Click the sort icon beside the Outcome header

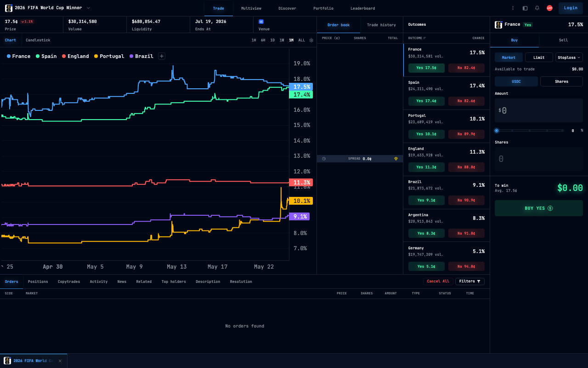[x=424, y=38]
